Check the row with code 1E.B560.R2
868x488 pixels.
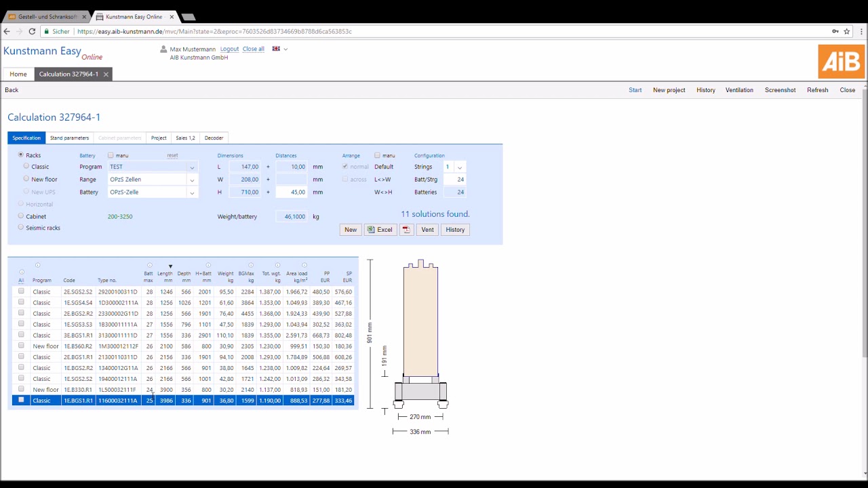tap(21, 346)
